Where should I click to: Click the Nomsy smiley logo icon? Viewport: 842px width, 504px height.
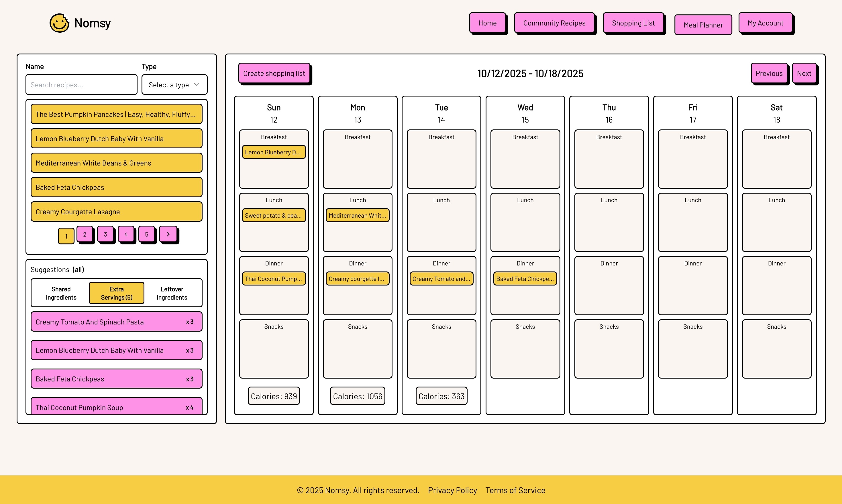click(x=60, y=23)
